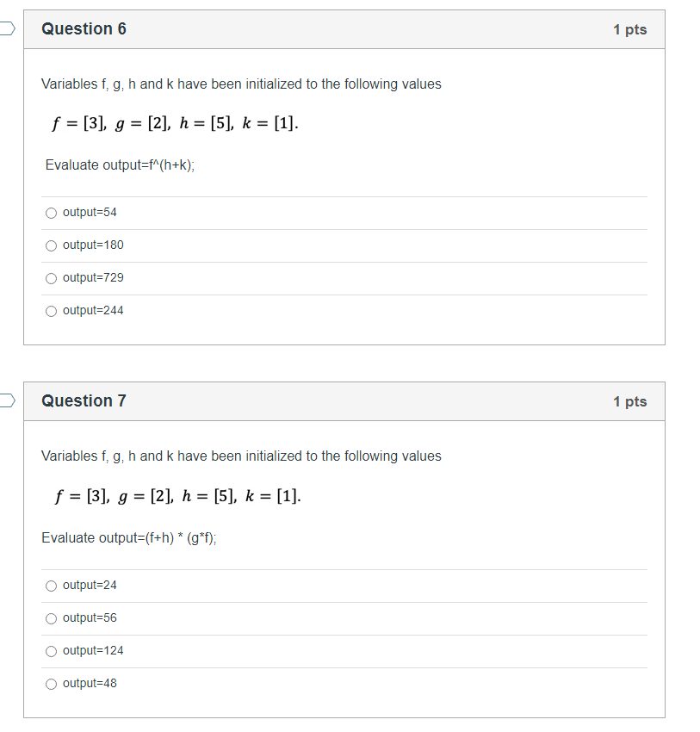Choose the output=180 answer option
Image resolution: width=700 pixels, height=732 pixels.
click(x=52, y=245)
